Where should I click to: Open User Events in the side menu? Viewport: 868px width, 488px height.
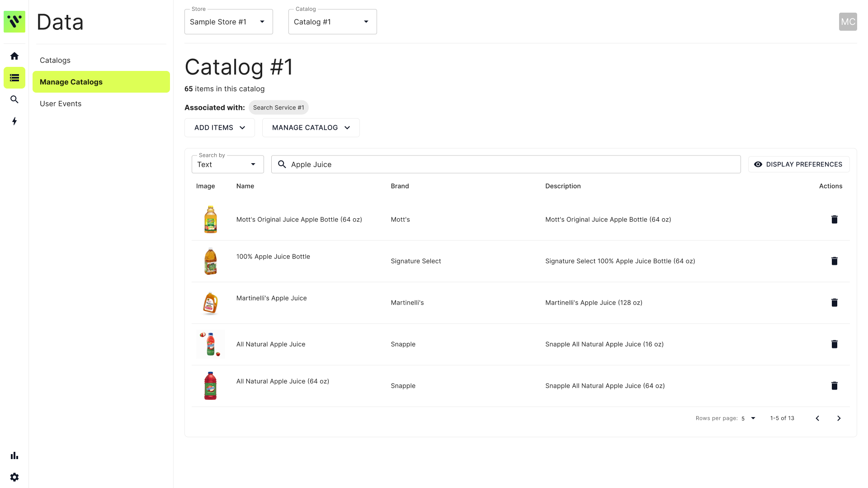coord(101,103)
